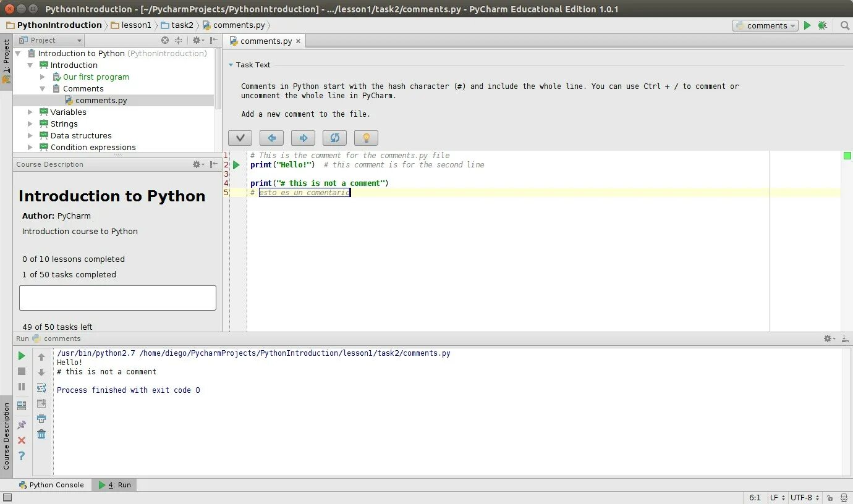Toggle the 1: Project side tab
This screenshot has width=853, height=504.
tap(6, 61)
